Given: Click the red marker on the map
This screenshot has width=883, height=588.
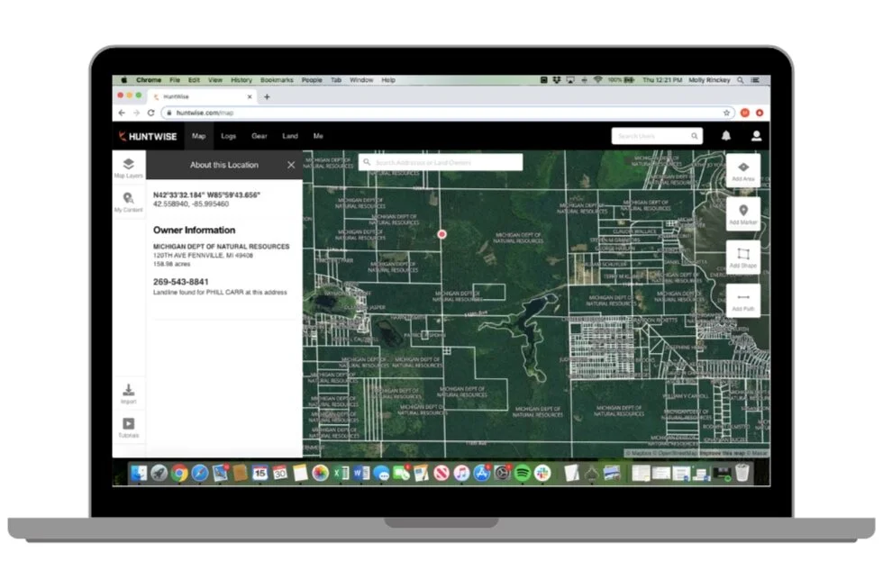Looking at the screenshot, I should [441, 233].
